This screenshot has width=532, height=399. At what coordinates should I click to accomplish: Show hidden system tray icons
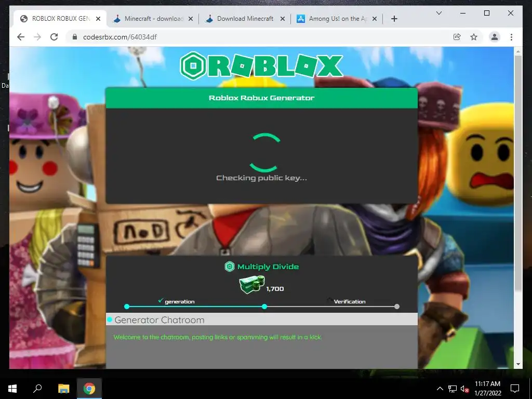pos(440,389)
